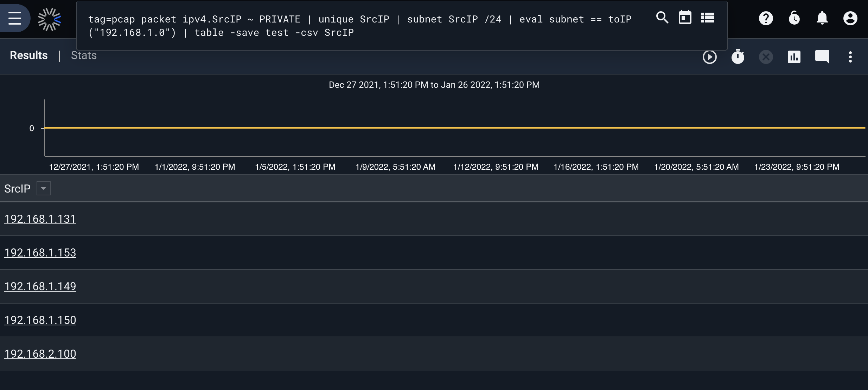The width and height of the screenshot is (868, 390).
Task: Run query with the magnifier search icon
Action: [662, 18]
